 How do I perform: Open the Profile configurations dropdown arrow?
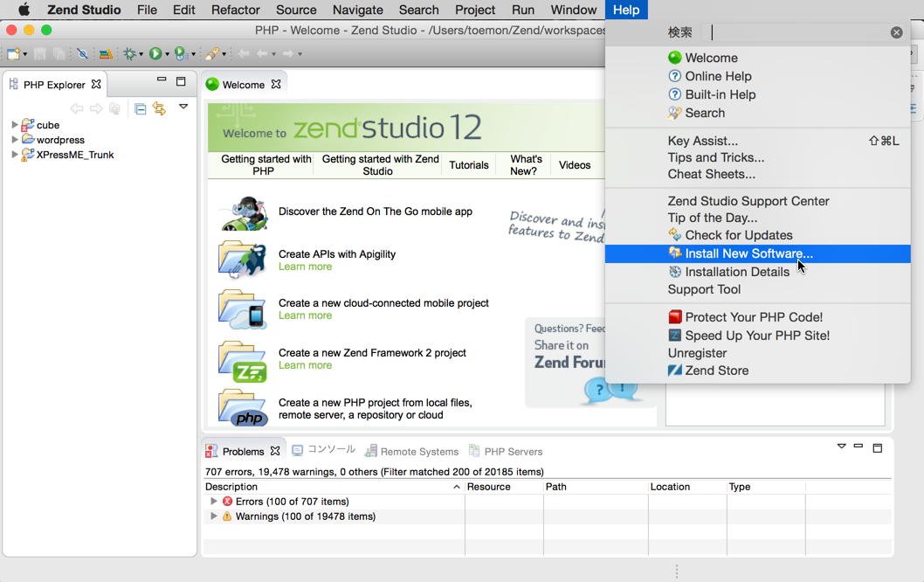[x=193, y=55]
